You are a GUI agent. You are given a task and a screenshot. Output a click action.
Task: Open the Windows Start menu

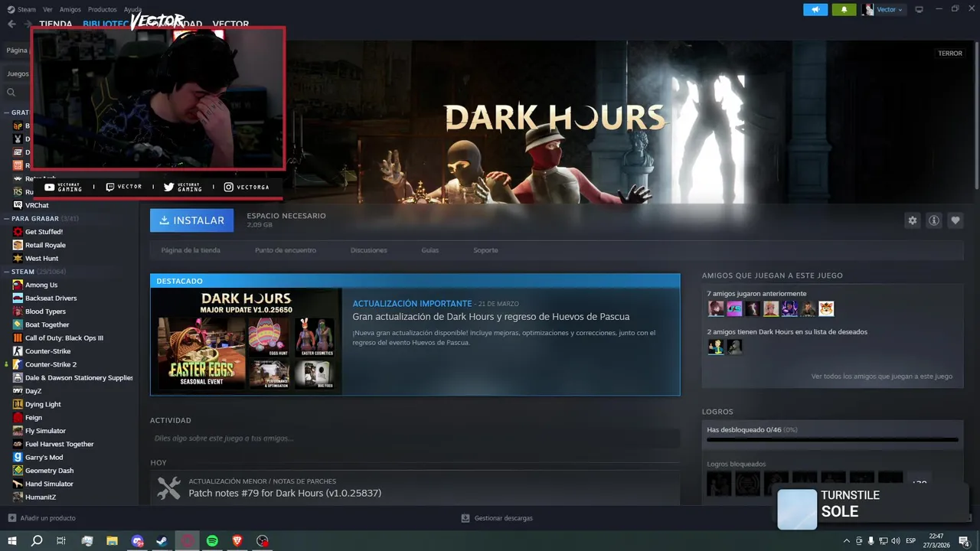pyautogui.click(x=11, y=541)
